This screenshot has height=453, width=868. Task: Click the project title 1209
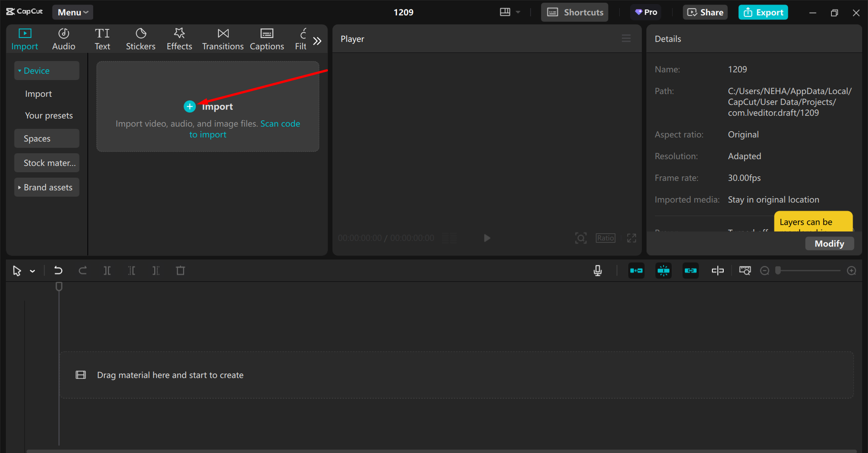[x=403, y=12]
